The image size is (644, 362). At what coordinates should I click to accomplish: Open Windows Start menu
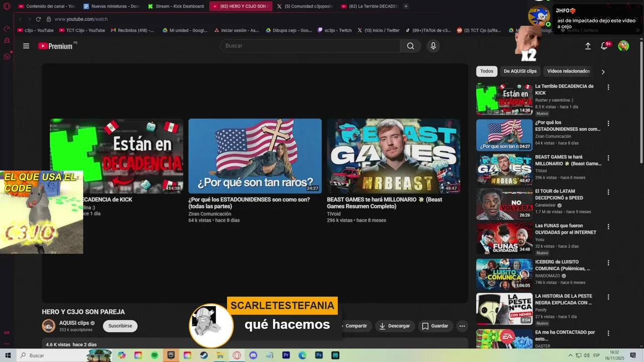click(x=8, y=355)
